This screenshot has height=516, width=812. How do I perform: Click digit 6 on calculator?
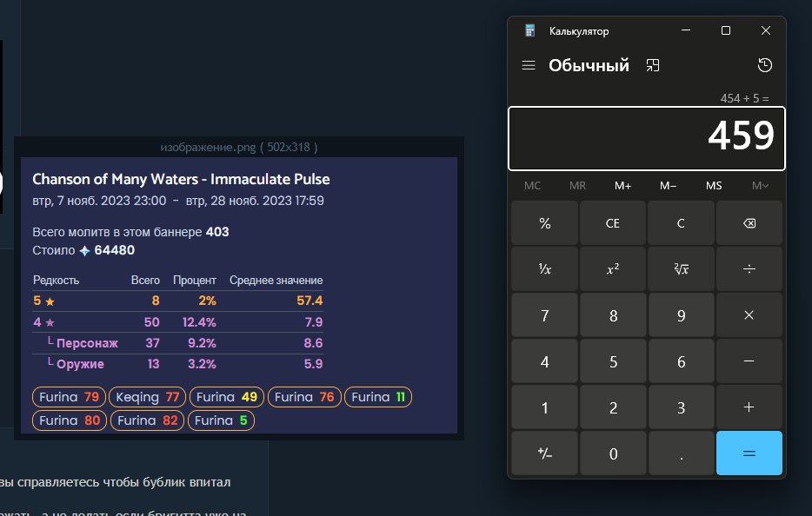pyautogui.click(x=681, y=361)
